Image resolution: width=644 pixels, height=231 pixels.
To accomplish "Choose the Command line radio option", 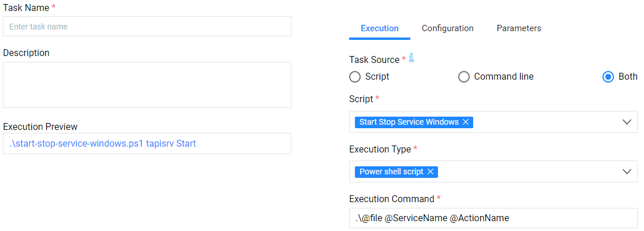I will (464, 77).
